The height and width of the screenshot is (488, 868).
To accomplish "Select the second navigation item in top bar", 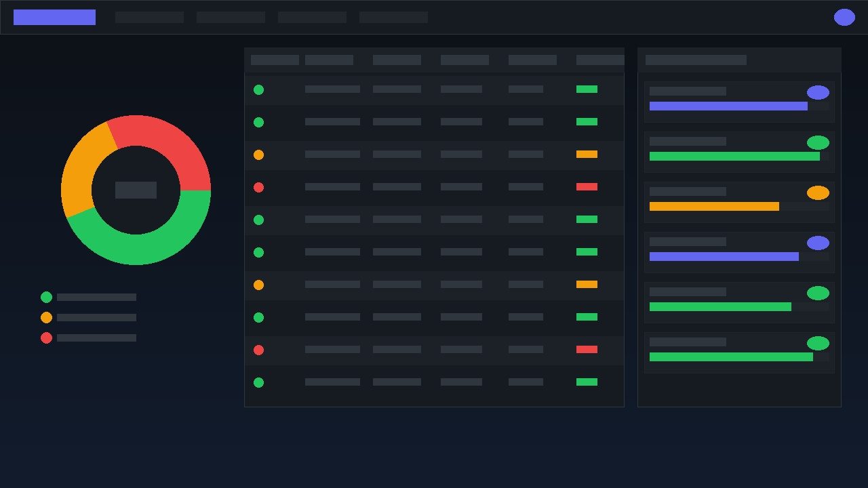I will (x=231, y=17).
